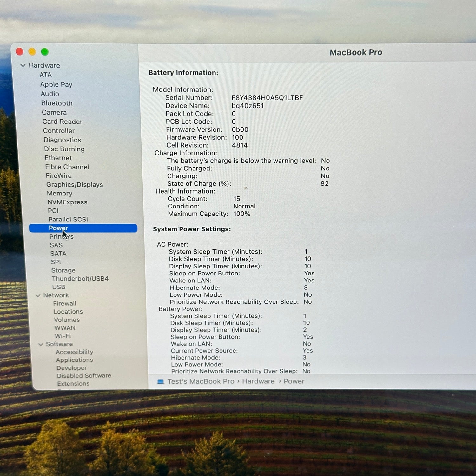This screenshot has width=476, height=476.
Task: Click Test's MacBook Pro in path bar
Action: coord(201,381)
